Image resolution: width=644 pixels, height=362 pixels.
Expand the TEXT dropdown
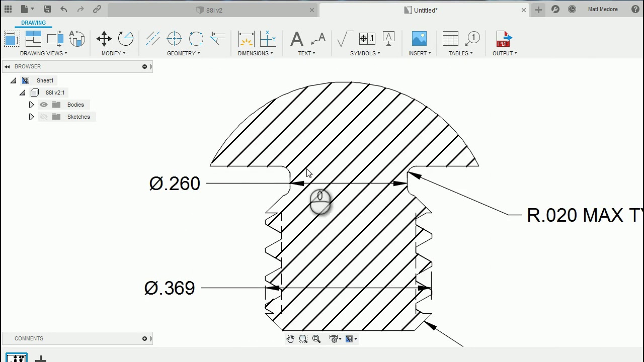tap(307, 53)
